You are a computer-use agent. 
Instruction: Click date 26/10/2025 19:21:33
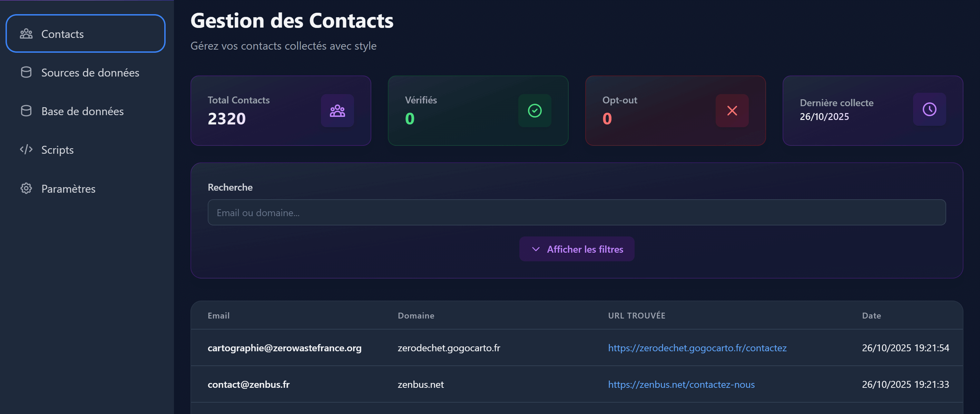click(x=905, y=384)
